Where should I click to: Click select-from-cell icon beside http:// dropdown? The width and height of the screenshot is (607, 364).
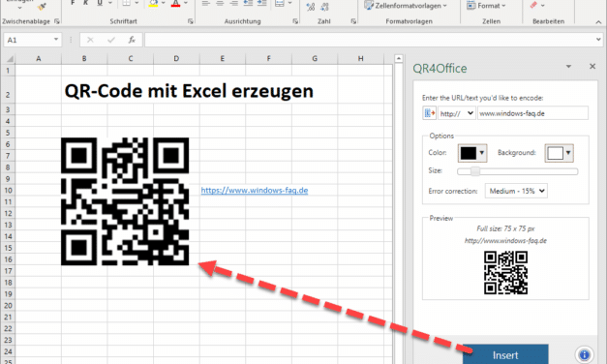(429, 113)
